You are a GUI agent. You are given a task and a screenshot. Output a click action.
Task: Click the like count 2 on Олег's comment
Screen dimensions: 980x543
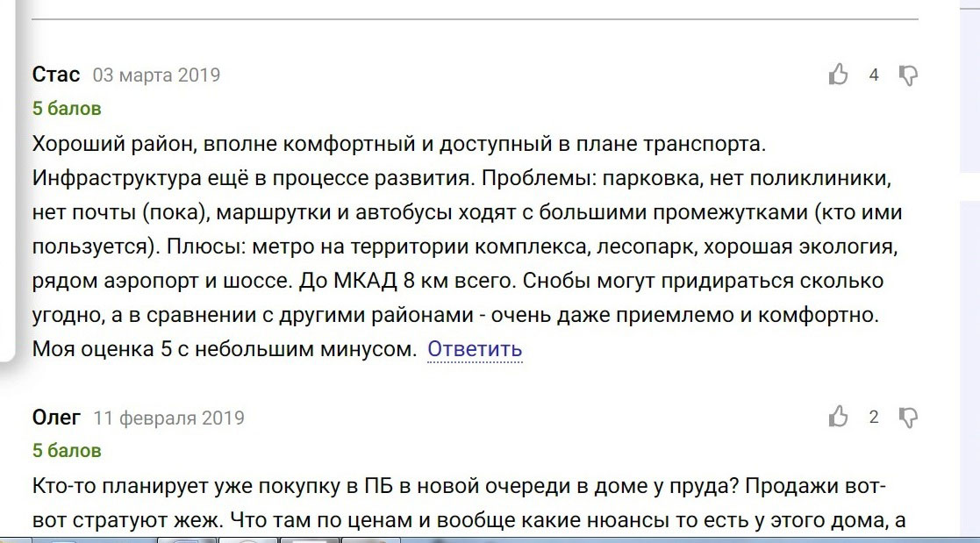click(874, 417)
